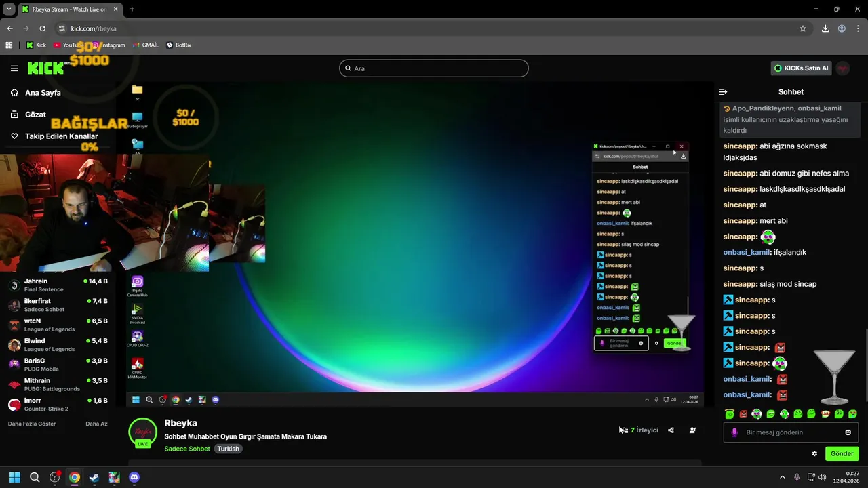This screenshot has width=868, height=488.
Task: Click the Bir mesaj gönderin input
Action: [x=791, y=432]
